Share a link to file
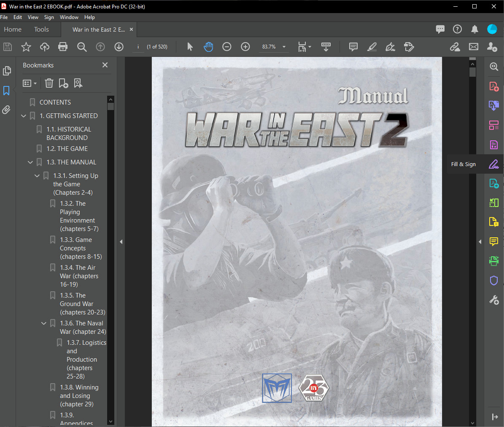 pos(455,47)
